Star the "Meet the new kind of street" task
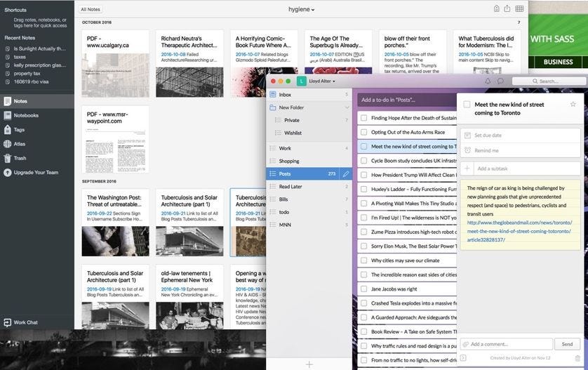588x370 pixels. [573, 105]
